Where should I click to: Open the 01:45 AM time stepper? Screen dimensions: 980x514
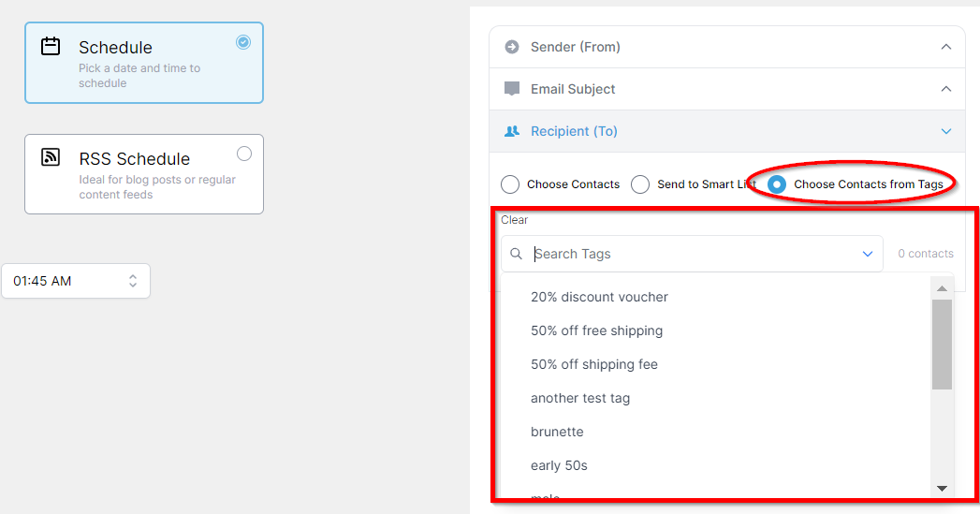click(x=133, y=281)
